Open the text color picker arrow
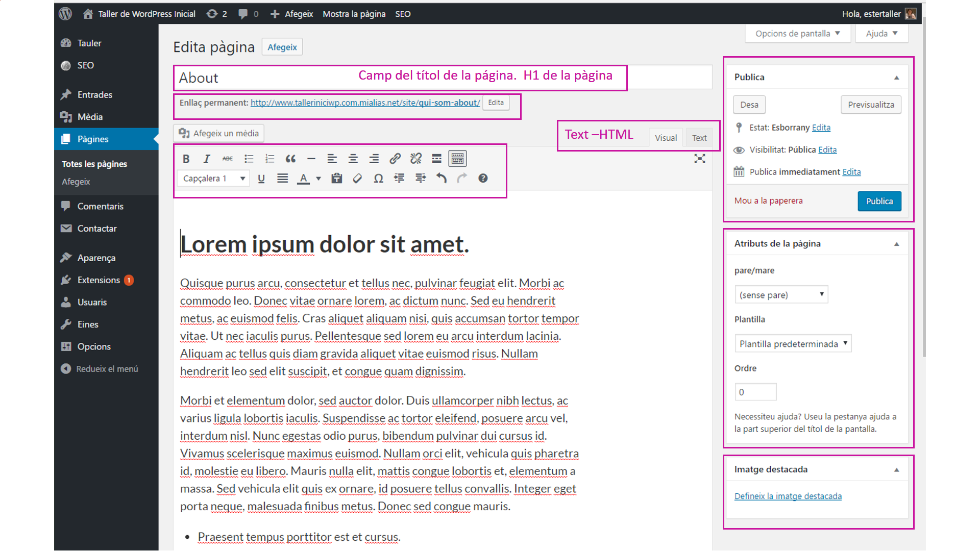The width and height of the screenshot is (980, 551). point(318,178)
